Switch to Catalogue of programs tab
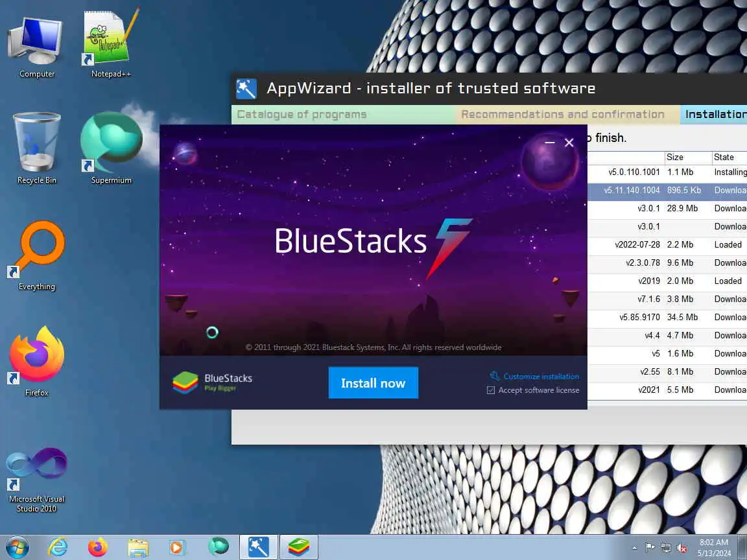747x560 pixels. click(343, 114)
